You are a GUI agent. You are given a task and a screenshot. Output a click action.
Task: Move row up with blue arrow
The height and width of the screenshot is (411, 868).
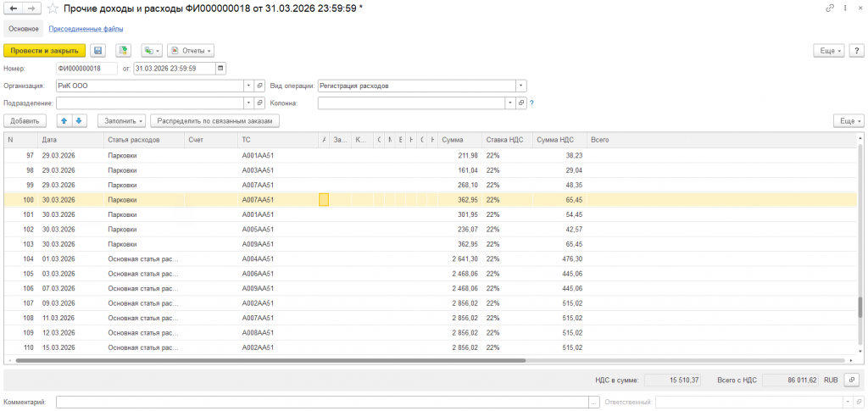coord(64,120)
